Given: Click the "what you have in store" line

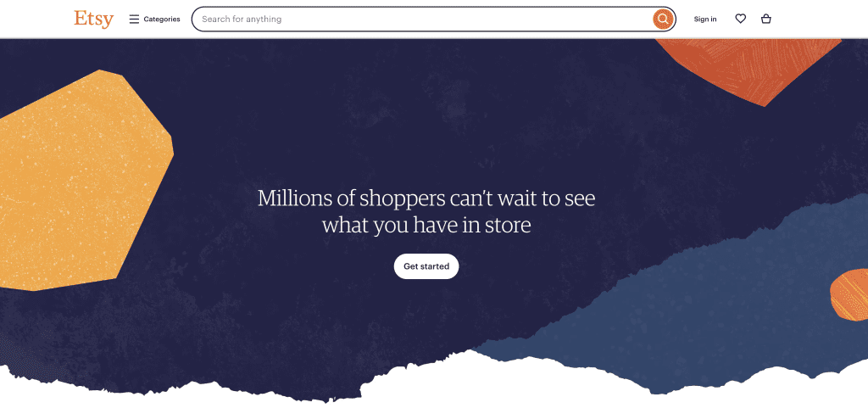Looking at the screenshot, I should point(426,226).
